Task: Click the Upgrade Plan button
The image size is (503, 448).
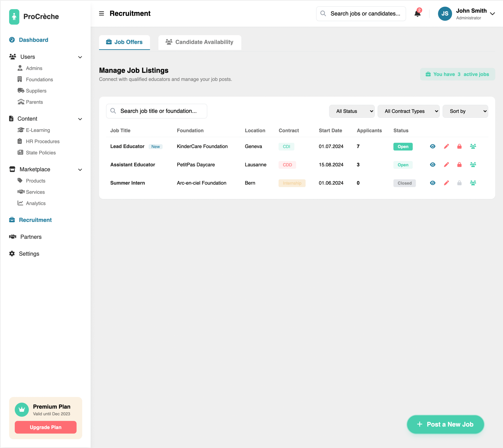Action: [46, 427]
